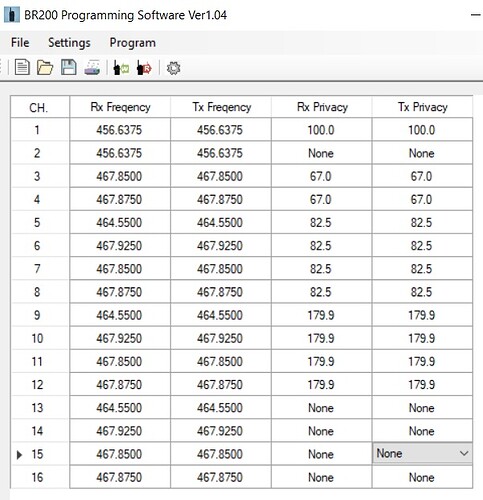Open the Program menu
Screen dimensions: 483x500
tap(133, 43)
